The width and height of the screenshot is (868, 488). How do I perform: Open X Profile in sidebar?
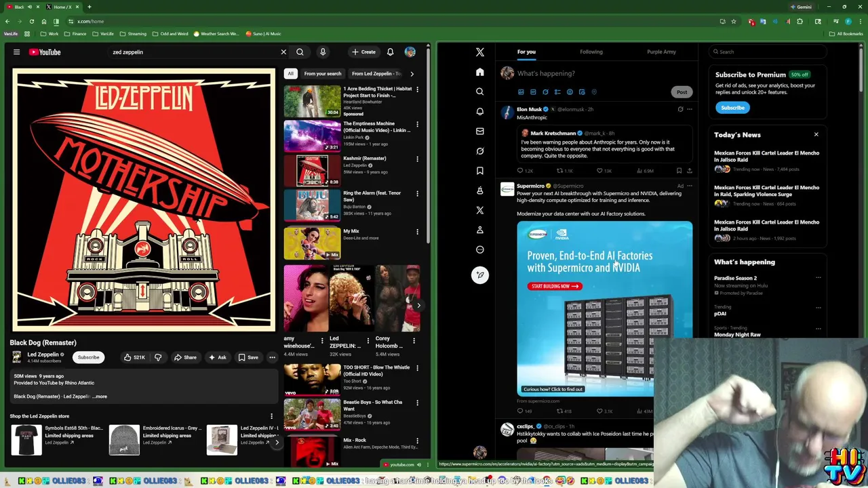[479, 230]
